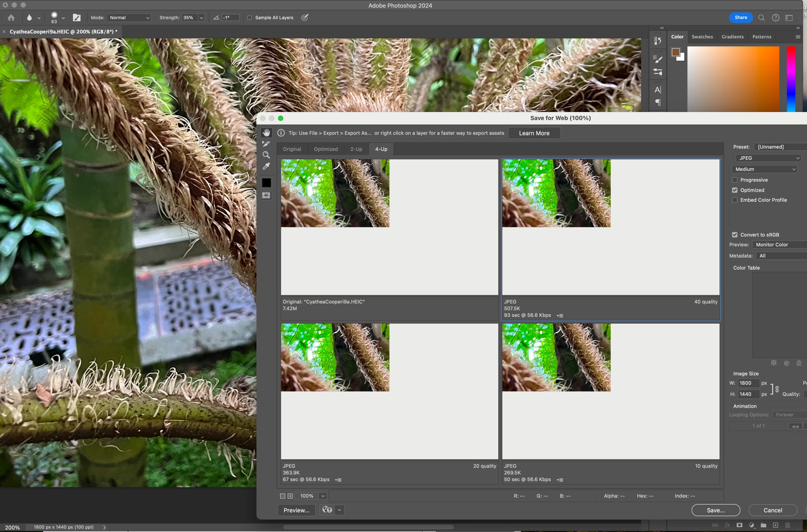Image resolution: width=807 pixels, height=532 pixels.
Task: Expand the 100% zoom level dropdown
Action: (x=323, y=496)
